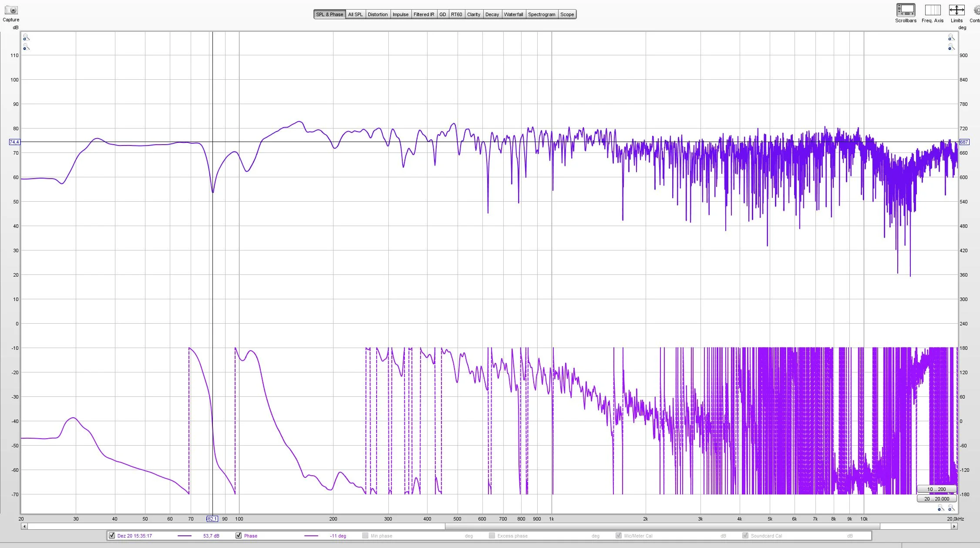Switch to the All SPL tab
The image size is (980, 548).
coord(355,14)
